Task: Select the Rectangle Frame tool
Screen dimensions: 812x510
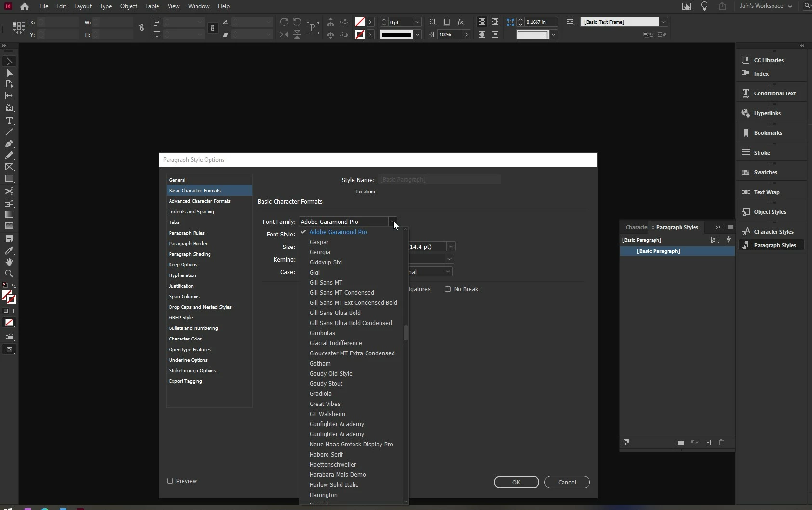Action: 9,167
